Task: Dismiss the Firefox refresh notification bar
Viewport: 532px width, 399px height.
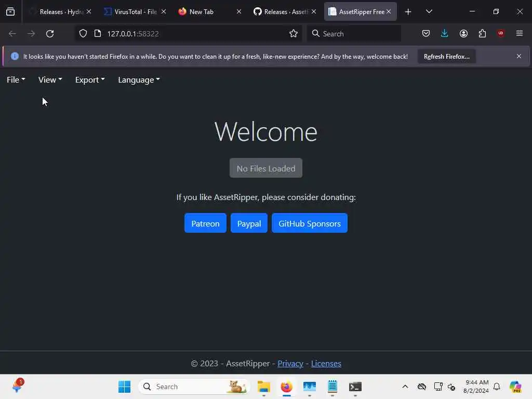Action: pyautogui.click(x=519, y=56)
